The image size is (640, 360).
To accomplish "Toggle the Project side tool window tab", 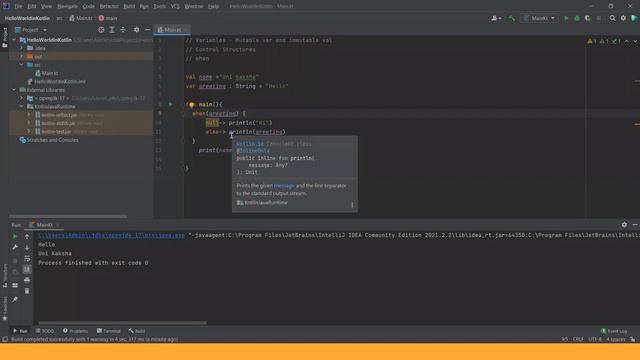I will coord(4,38).
